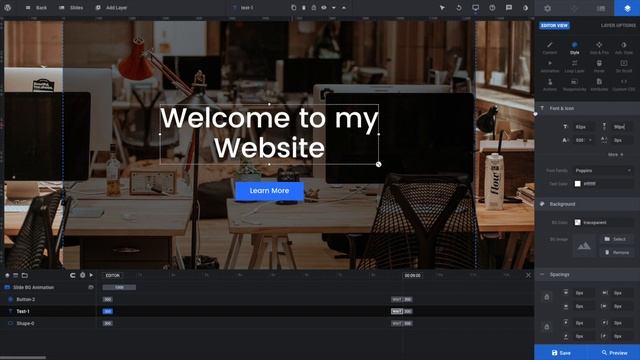640x360 pixels.
Task: Open the Animation layer option
Action: point(550,66)
